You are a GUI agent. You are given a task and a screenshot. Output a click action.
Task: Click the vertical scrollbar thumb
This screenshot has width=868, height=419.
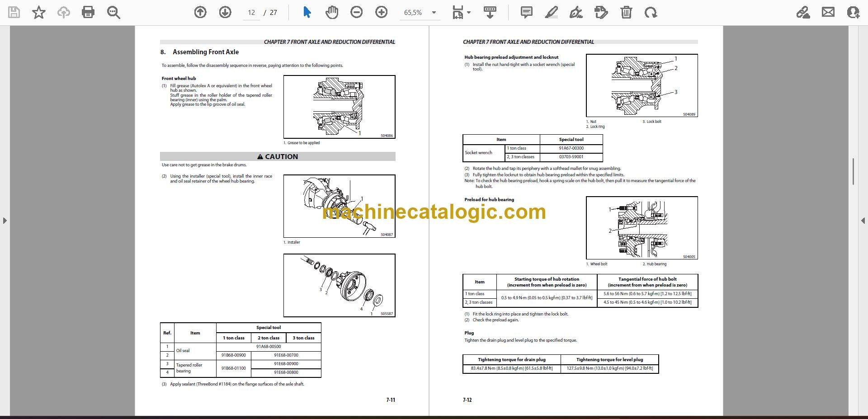click(853, 171)
